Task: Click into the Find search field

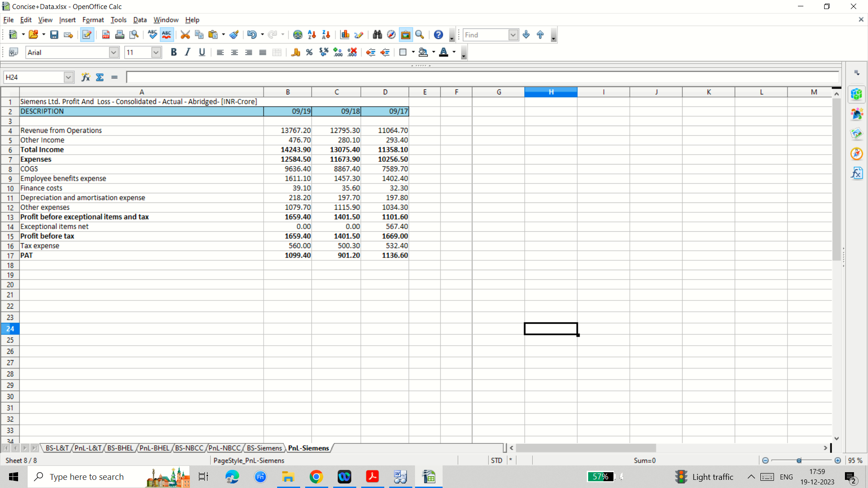Action: coord(485,35)
